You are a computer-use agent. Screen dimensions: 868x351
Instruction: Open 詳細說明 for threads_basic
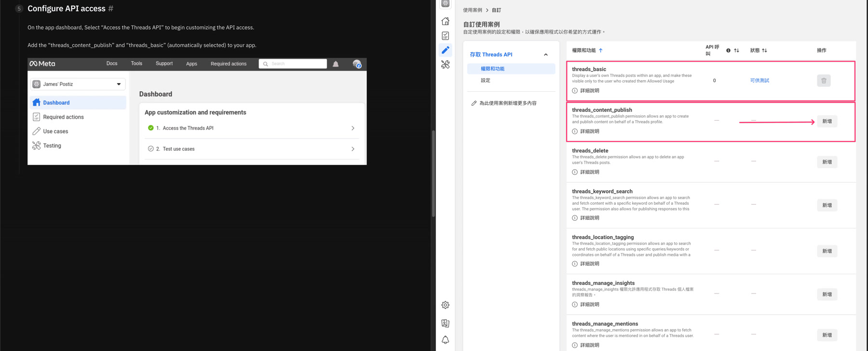click(x=585, y=91)
